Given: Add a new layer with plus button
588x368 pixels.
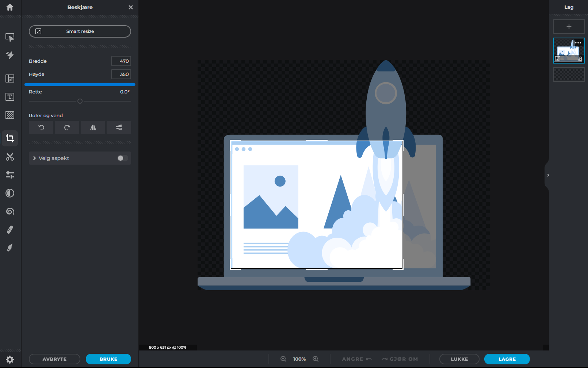Looking at the screenshot, I should point(569,27).
